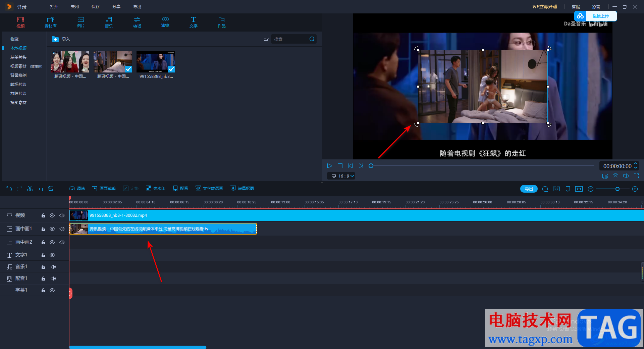Click the 定格 freeze frame tool
This screenshot has width=644, height=349.
[131, 189]
